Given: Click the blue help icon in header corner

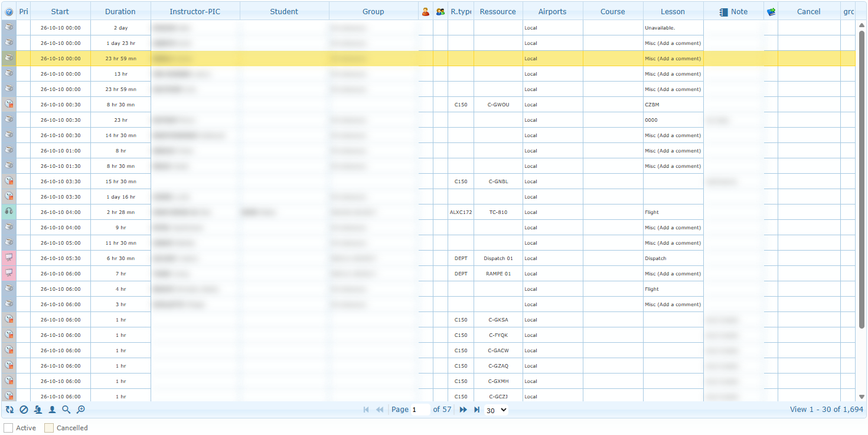Looking at the screenshot, I should (9, 11).
